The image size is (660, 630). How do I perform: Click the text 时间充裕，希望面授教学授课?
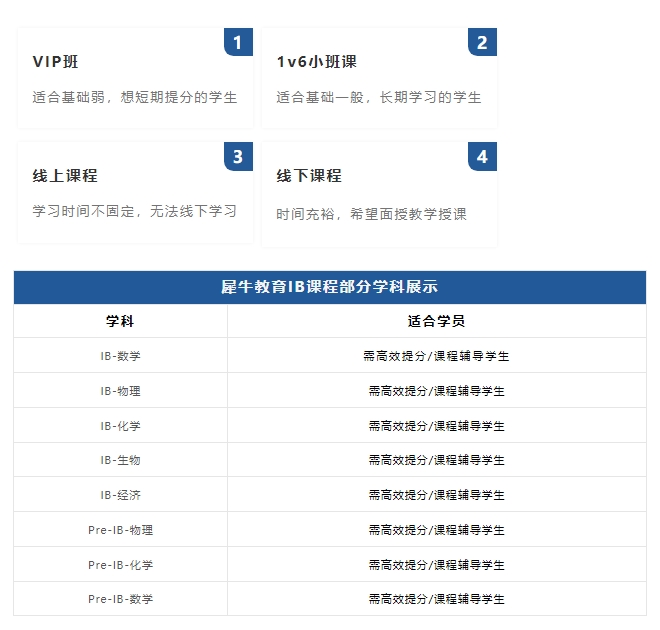coord(372,214)
